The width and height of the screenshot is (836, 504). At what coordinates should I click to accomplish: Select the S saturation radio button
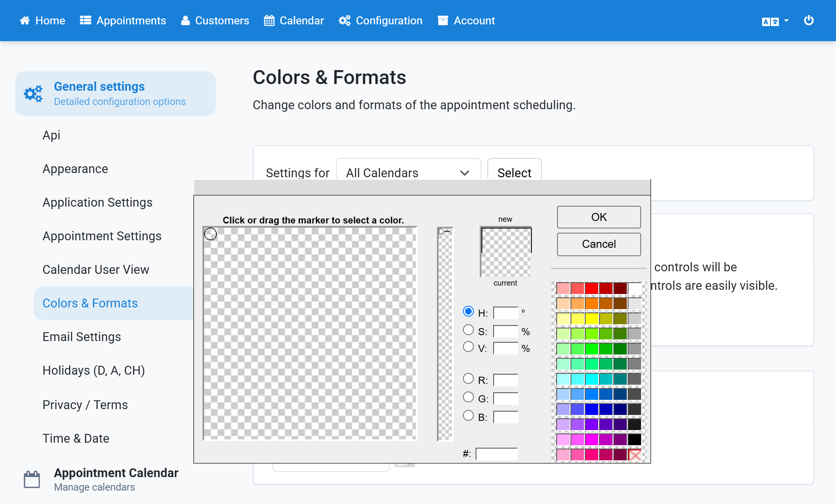(x=468, y=330)
